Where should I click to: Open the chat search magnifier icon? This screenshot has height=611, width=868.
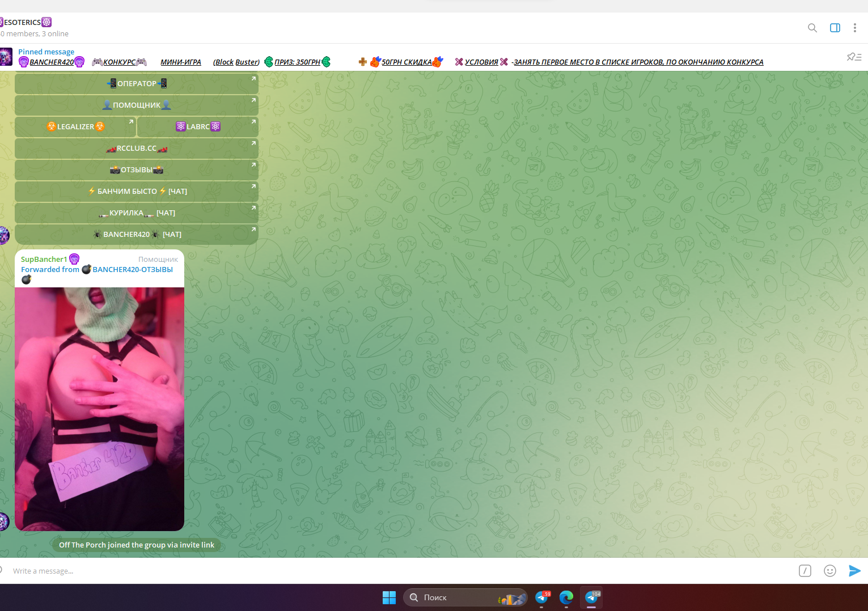pos(812,28)
